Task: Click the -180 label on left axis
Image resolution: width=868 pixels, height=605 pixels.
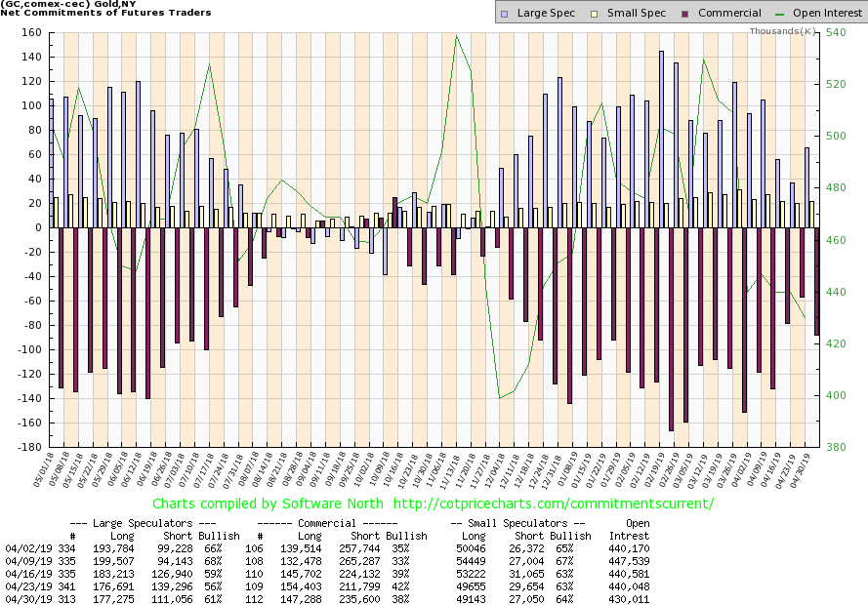Action: pos(26,447)
